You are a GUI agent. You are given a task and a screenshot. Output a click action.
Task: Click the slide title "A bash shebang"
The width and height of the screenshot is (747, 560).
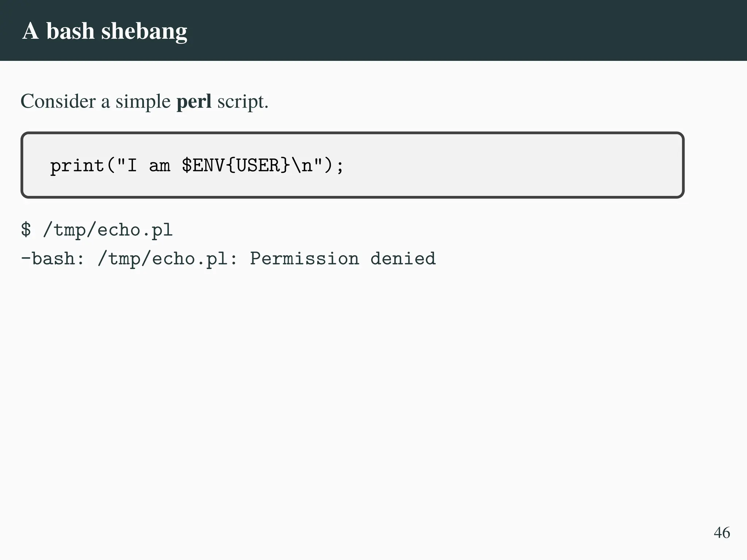(105, 31)
